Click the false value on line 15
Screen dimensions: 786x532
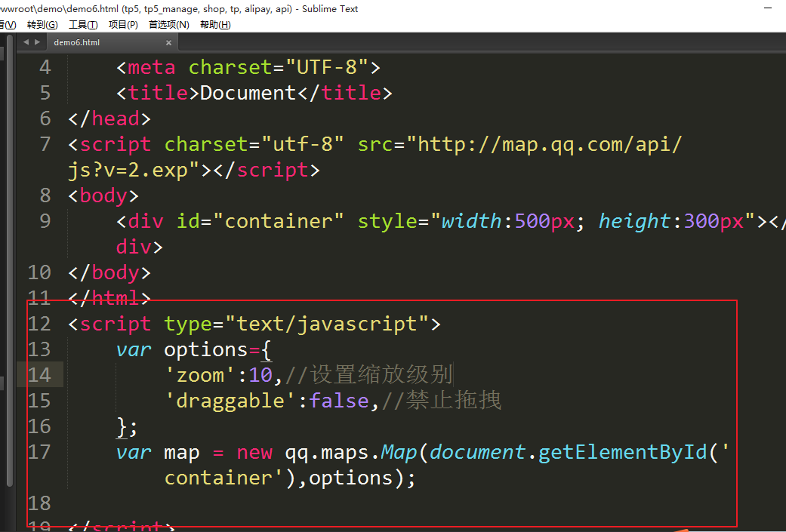tap(339, 401)
